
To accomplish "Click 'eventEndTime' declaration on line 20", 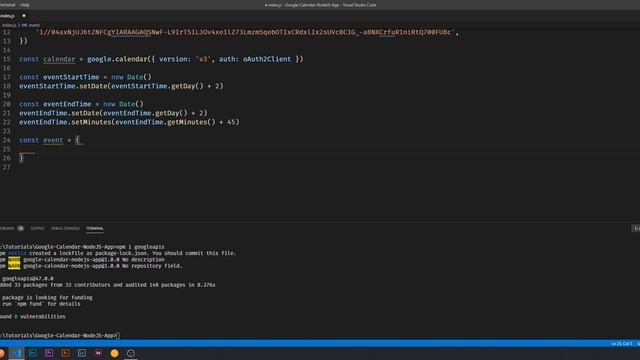I will (67, 104).
